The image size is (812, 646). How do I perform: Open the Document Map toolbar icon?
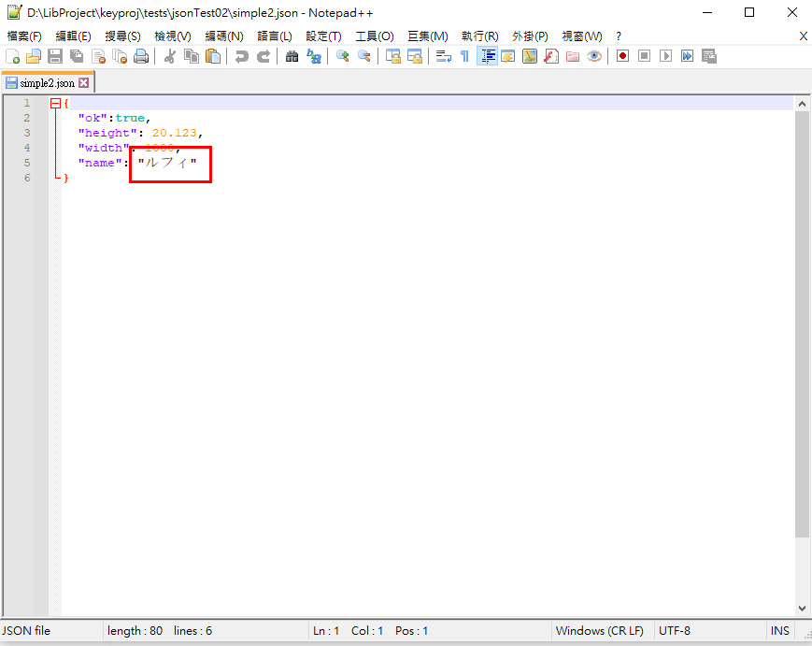(x=529, y=56)
